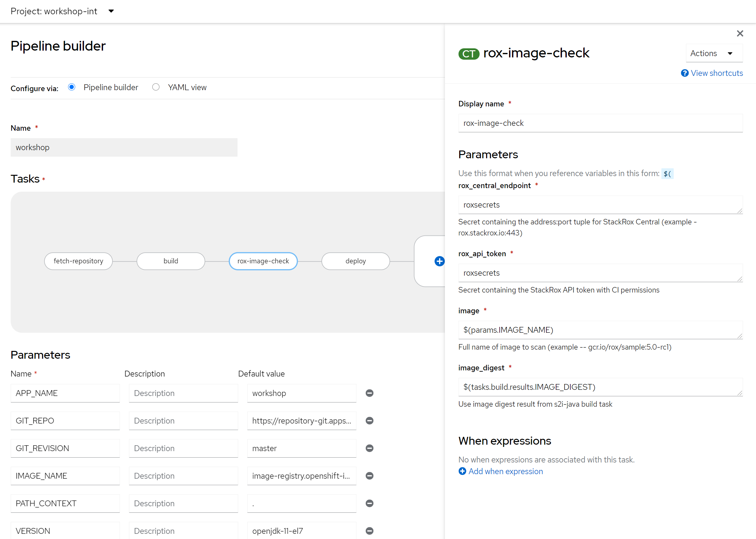Click the blue plus icon after deploy task
This screenshot has height=539, width=756.
click(x=439, y=261)
